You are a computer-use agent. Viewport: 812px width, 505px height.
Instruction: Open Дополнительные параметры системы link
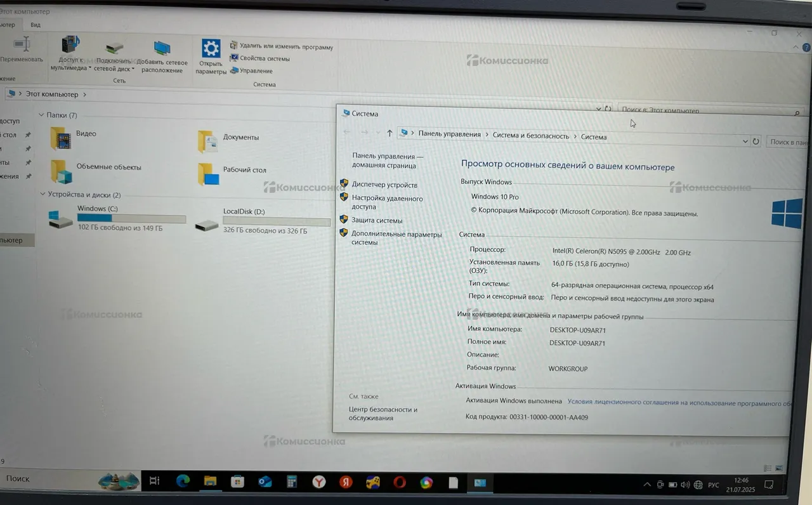coord(396,238)
